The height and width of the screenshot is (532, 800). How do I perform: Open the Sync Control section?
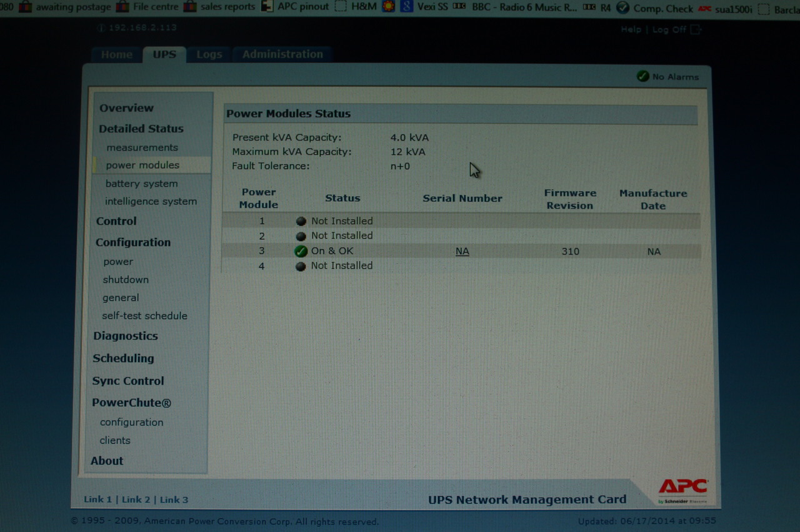128,381
